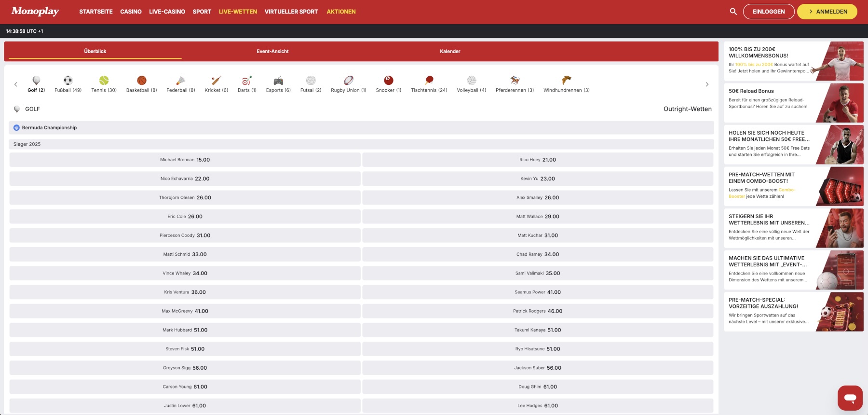Open the Virtueller Sport menu item
This screenshot has width=868, height=415.
click(291, 12)
